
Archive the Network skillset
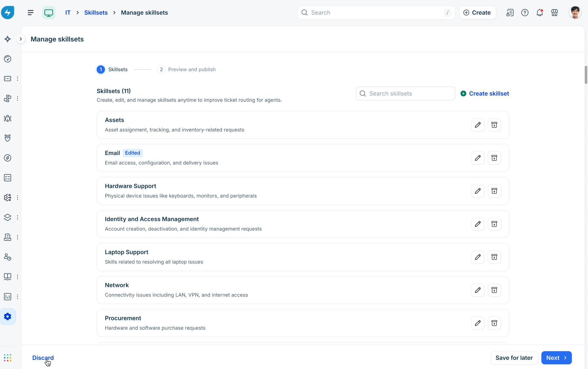coord(494,290)
